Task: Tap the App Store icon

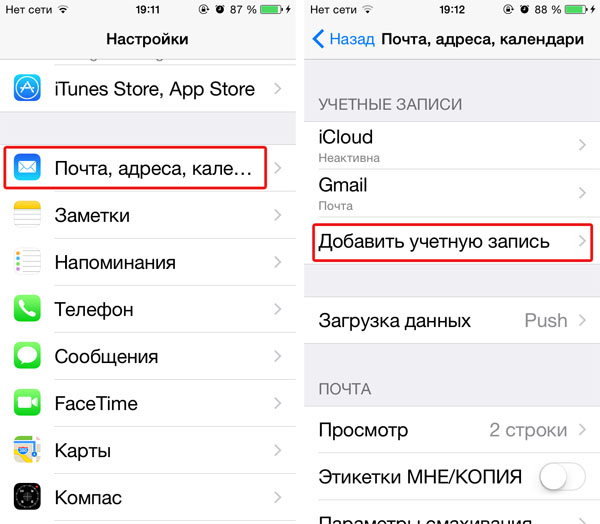Action: (27, 88)
